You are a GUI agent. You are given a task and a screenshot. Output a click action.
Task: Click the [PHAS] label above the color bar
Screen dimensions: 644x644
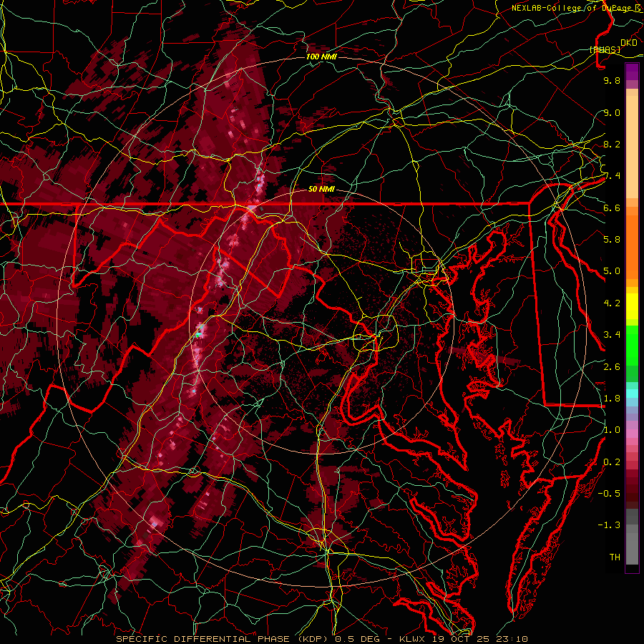(x=605, y=49)
